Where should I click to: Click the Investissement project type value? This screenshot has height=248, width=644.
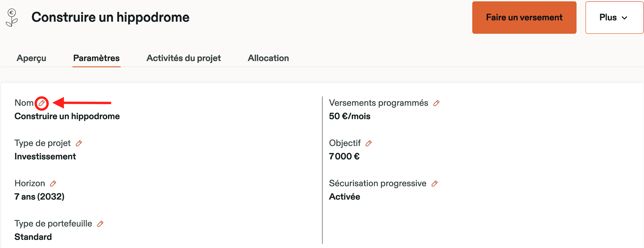click(x=45, y=157)
